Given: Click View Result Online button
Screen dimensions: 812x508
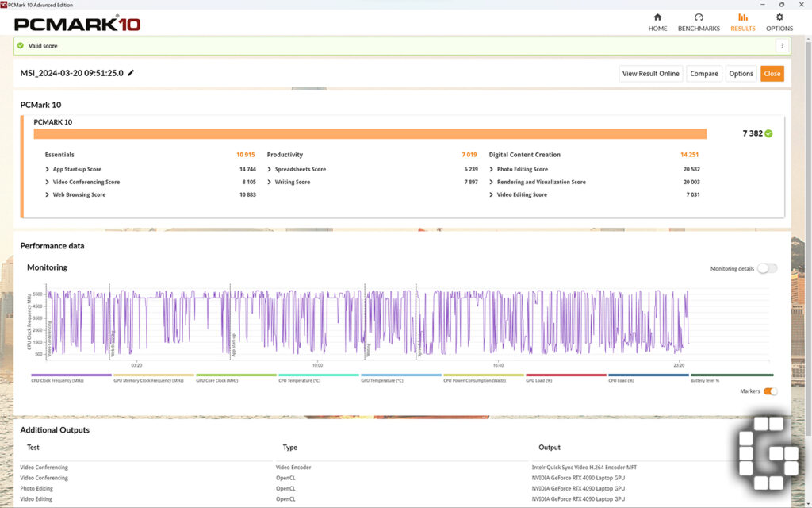Looking at the screenshot, I should click(650, 74).
